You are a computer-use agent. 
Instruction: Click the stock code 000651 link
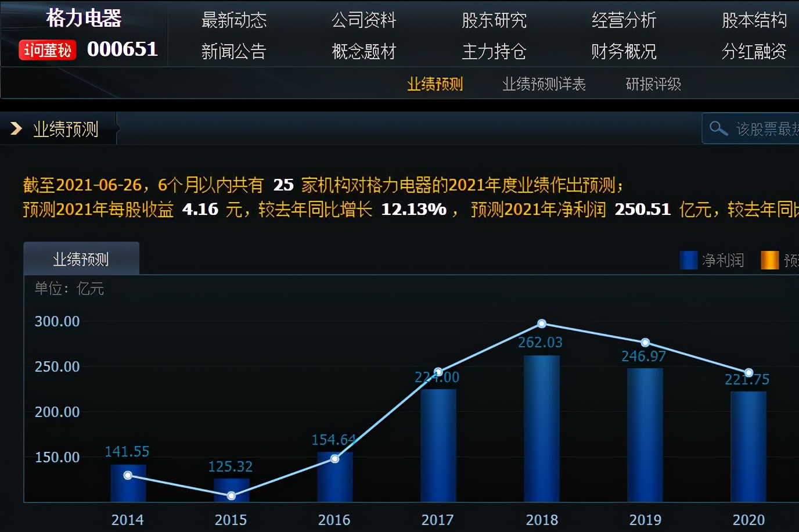[x=122, y=49]
